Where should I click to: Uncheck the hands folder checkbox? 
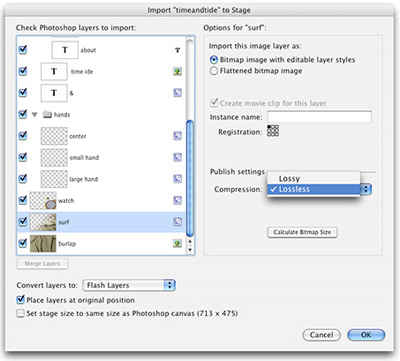(x=23, y=114)
